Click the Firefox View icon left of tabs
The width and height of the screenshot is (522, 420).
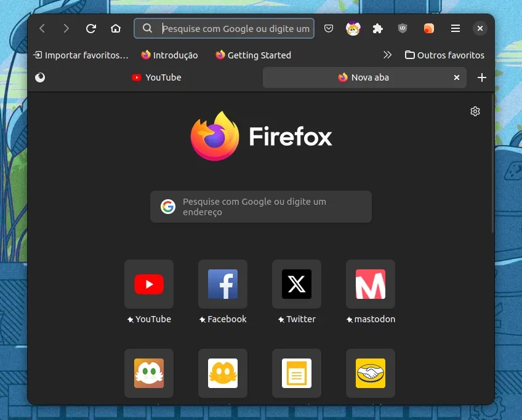coord(40,77)
